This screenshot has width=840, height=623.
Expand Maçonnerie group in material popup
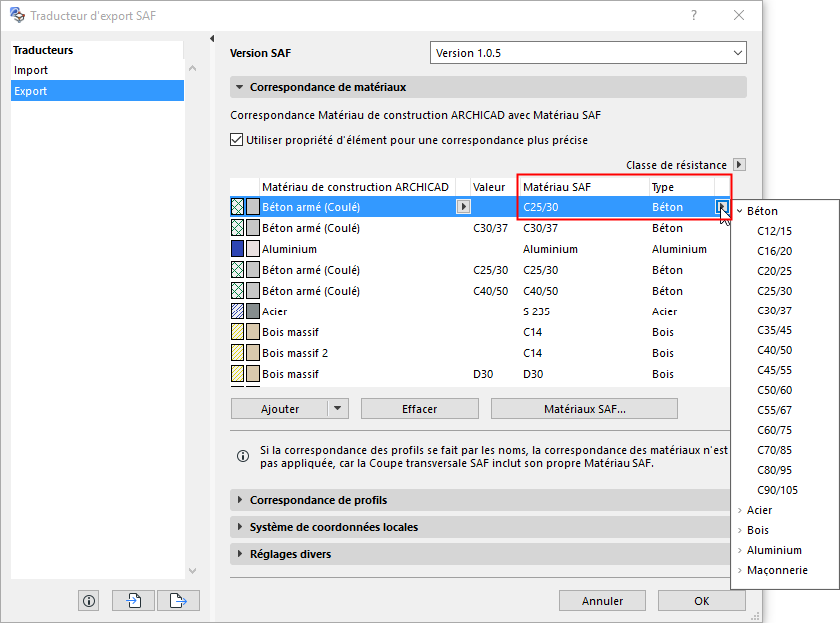[x=740, y=570]
